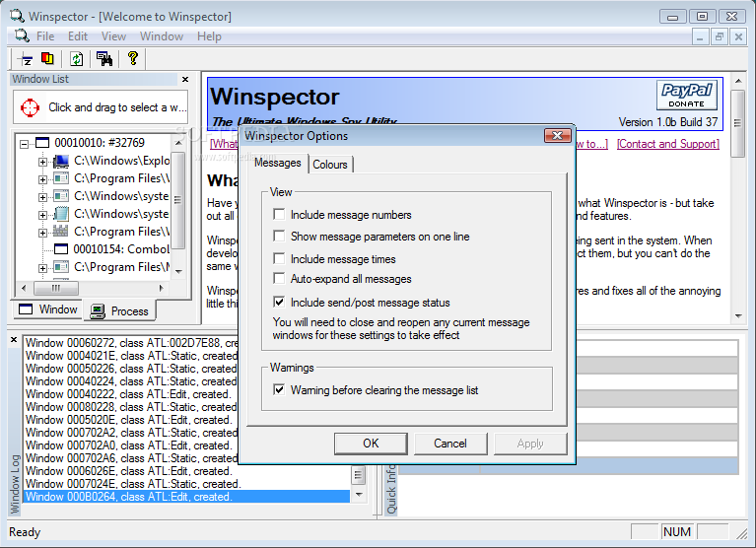Image resolution: width=756 pixels, height=548 pixels.
Task: Click the root 00010010: #32769 window icon
Action: tap(42, 143)
